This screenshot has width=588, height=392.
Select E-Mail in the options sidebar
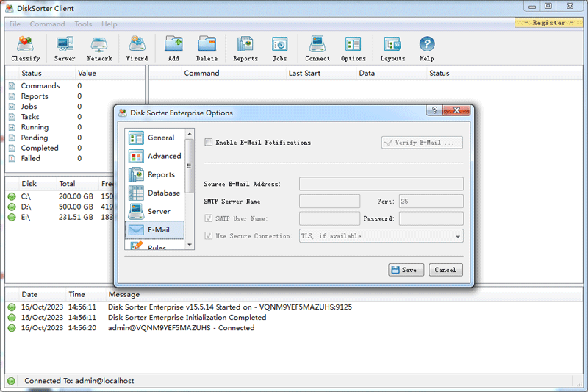[x=156, y=230]
